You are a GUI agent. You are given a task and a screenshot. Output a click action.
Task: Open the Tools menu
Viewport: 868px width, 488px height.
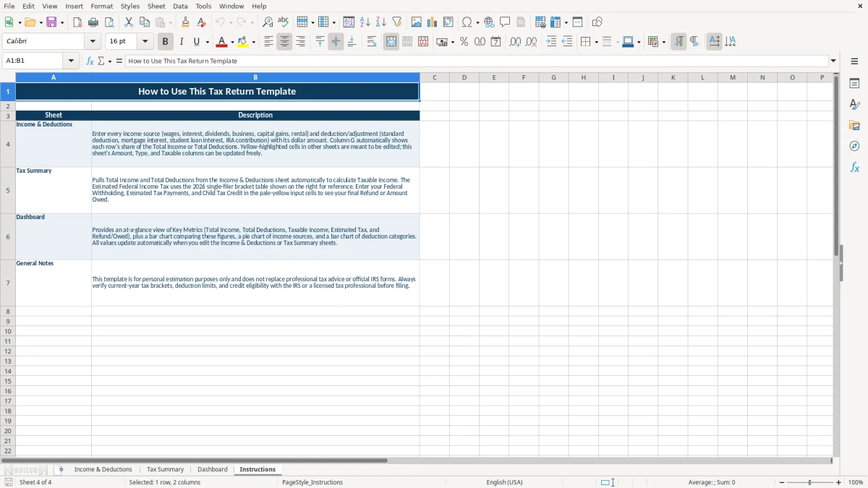pyautogui.click(x=203, y=6)
